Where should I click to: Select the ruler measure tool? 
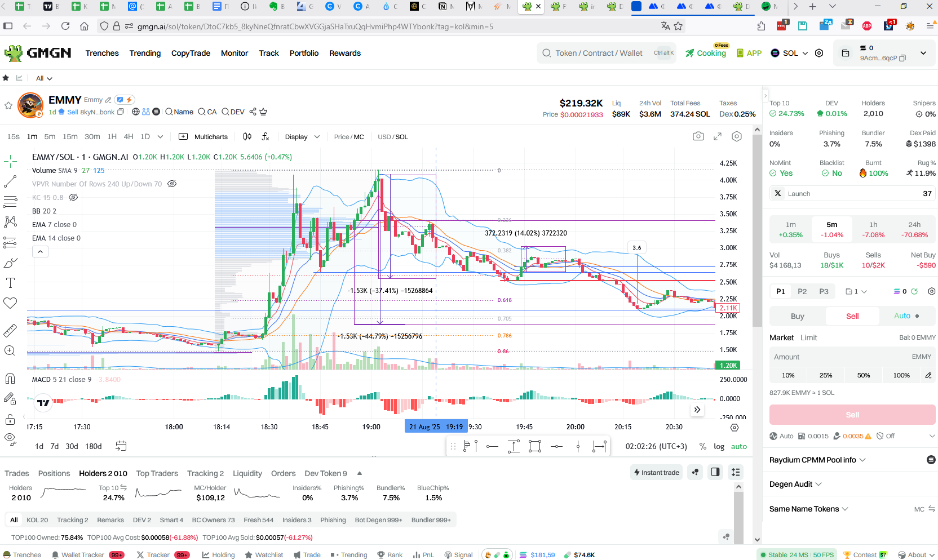pyautogui.click(x=10, y=331)
